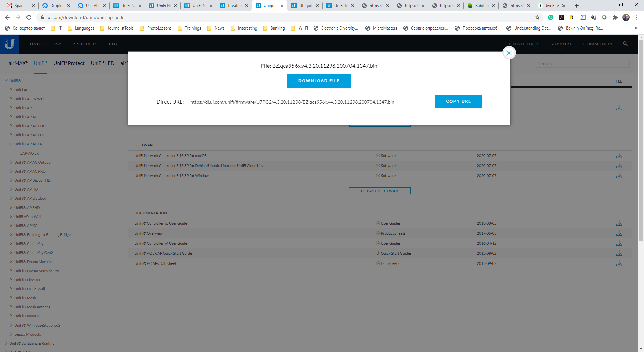The width and height of the screenshot is (644, 352).
Task: Open UniFi Network Controller for macOS link
Action: (x=170, y=156)
